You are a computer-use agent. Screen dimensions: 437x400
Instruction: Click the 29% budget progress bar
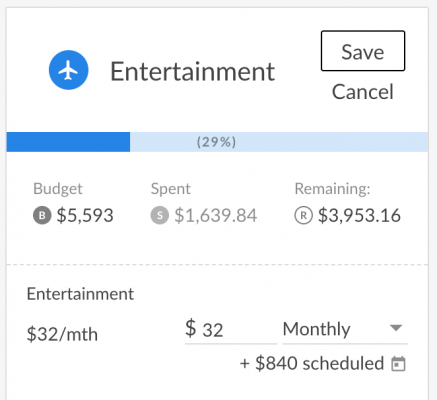coord(217,142)
